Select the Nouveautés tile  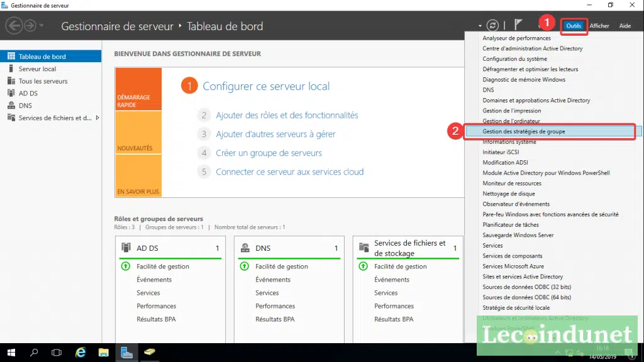click(138, 133)
